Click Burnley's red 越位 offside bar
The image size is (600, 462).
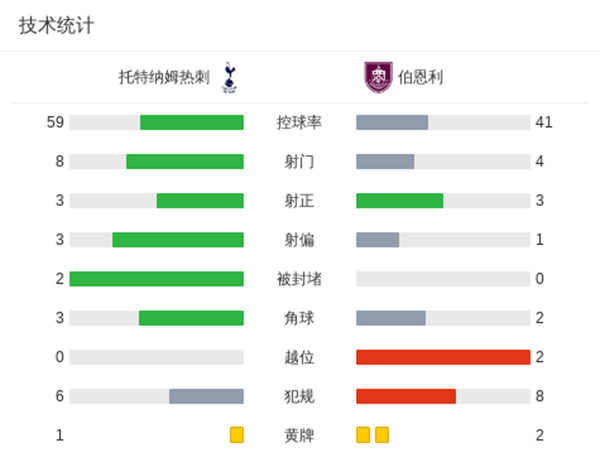[x=443, y=357]
